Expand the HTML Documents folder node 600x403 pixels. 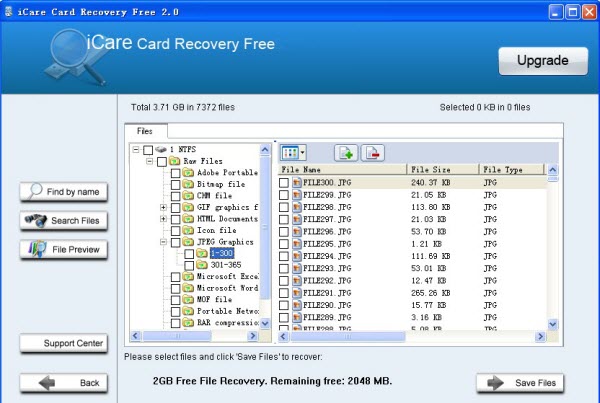tap(163, 219)
